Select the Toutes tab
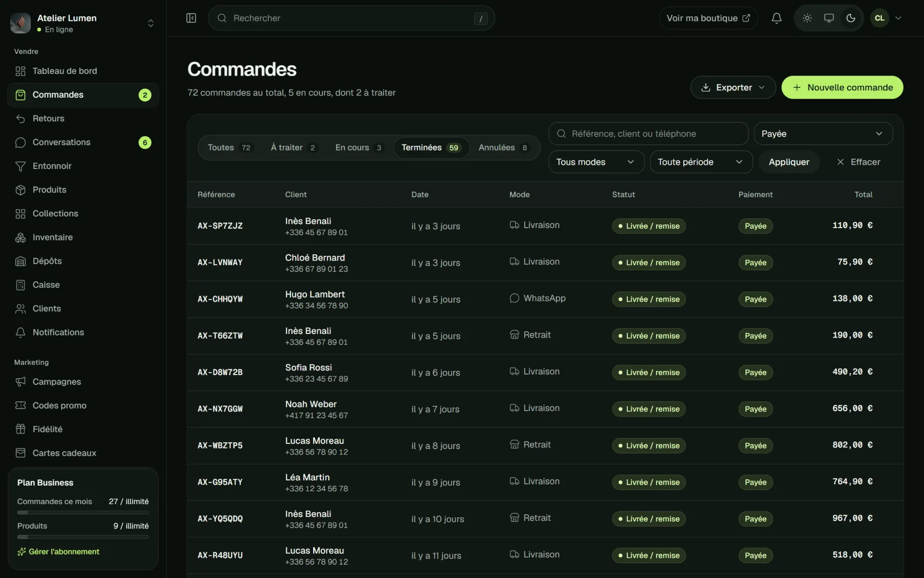 pyautogui.click(x=229, y=147)
